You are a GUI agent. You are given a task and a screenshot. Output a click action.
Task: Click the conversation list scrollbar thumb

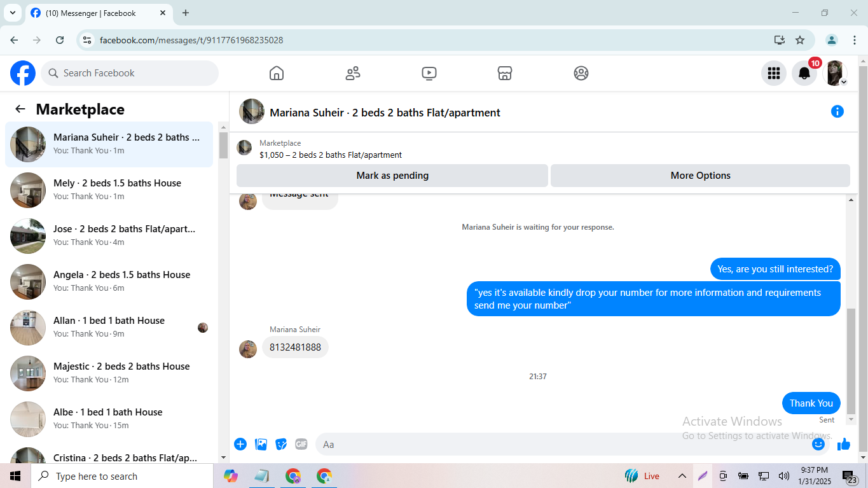[223, 145]
